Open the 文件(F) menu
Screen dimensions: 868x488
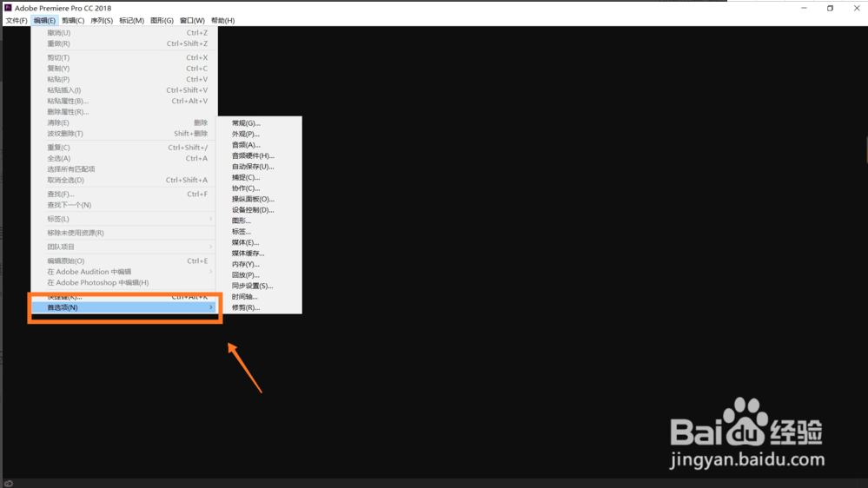click(x=17, y=21)
